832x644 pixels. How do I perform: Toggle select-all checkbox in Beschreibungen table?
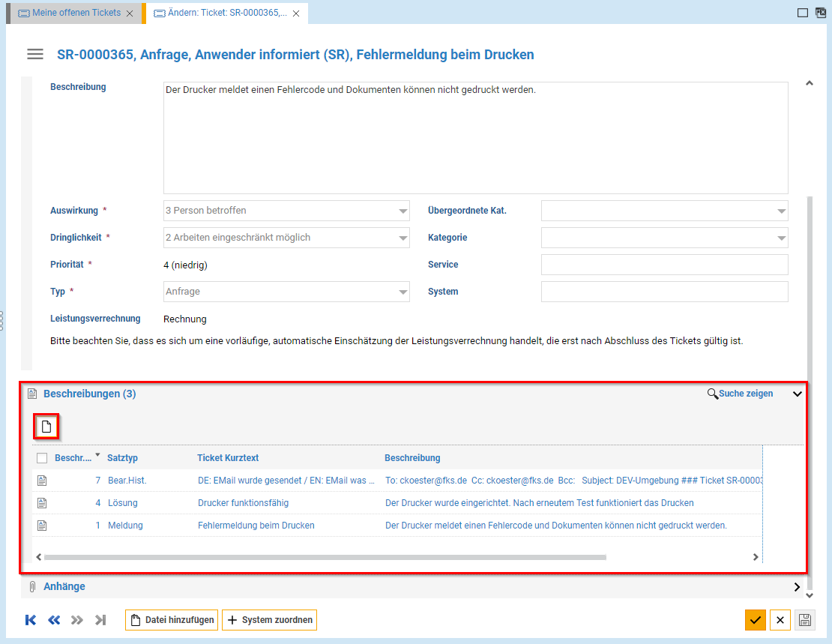[x=42, y=458]
